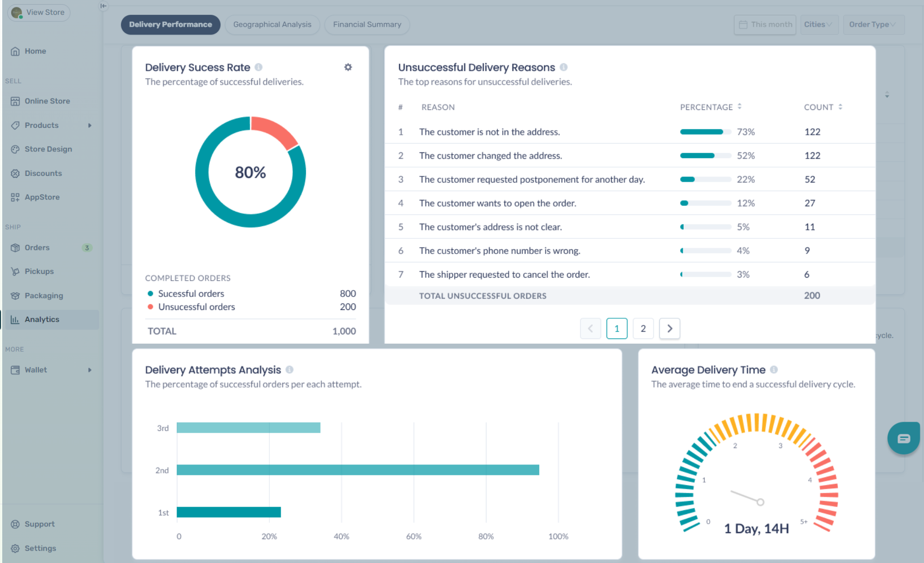
Task: Open the Order Type filter dropdown
Action: 872,24
